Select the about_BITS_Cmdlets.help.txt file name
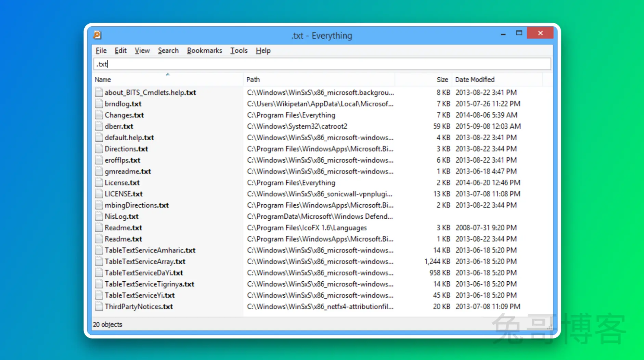 pos(150,92)
